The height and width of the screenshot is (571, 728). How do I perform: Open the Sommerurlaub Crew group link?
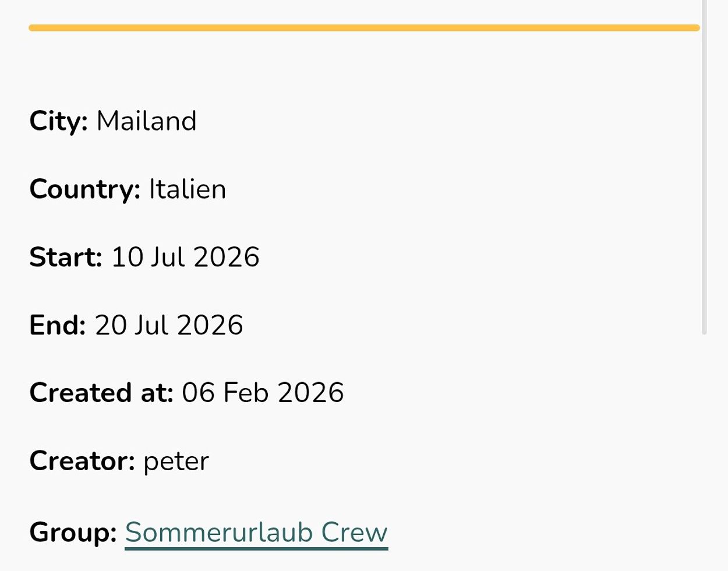[x=256, y=532]
